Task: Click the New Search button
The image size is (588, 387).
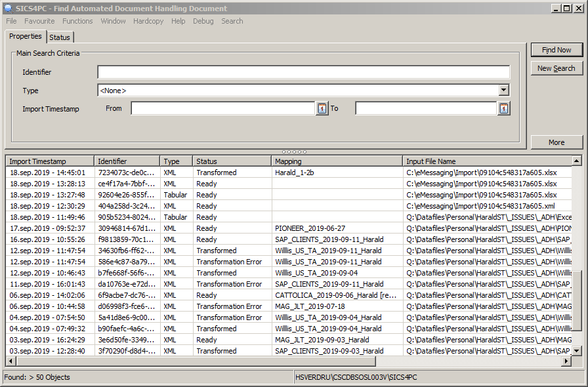Action: pyautogui.click(x=556, y=68)
